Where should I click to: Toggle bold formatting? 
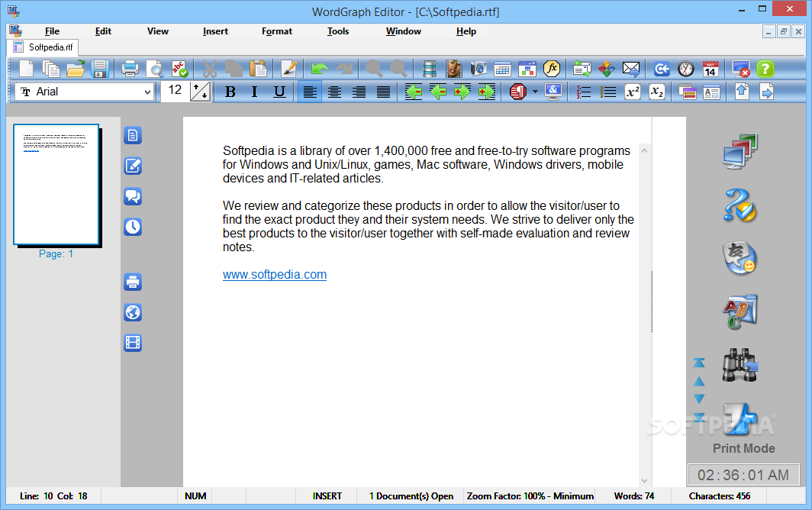(x=230, y=92)
